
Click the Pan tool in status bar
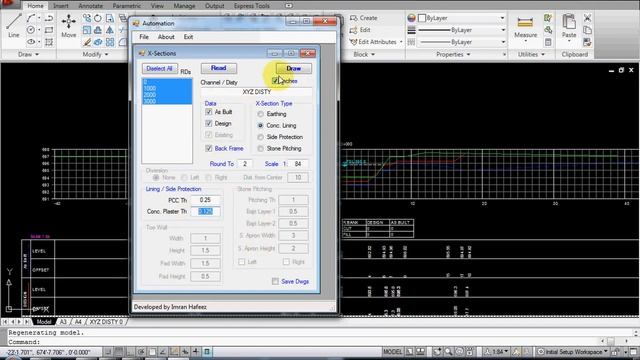pyautogui.click(x=438, y=351)
